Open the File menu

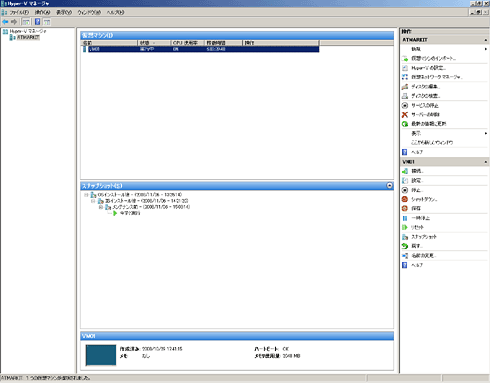[x=19, y=12]
